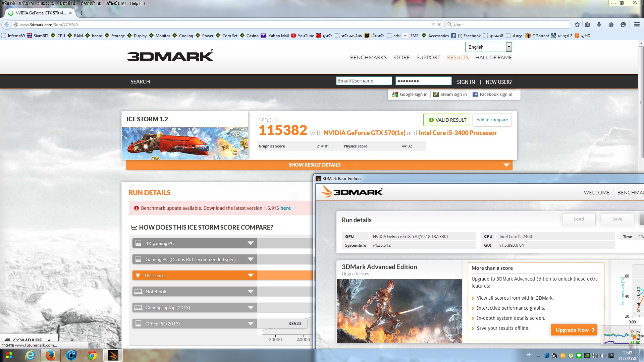644x362 pixels.
Task: Click the Add to compare button
Action: [492, 120]
